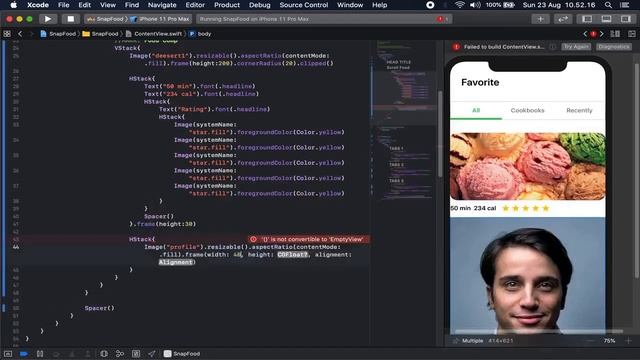Click the Apple menu logo
Viewport: 640px width, 360px height.
pos(13,5)
